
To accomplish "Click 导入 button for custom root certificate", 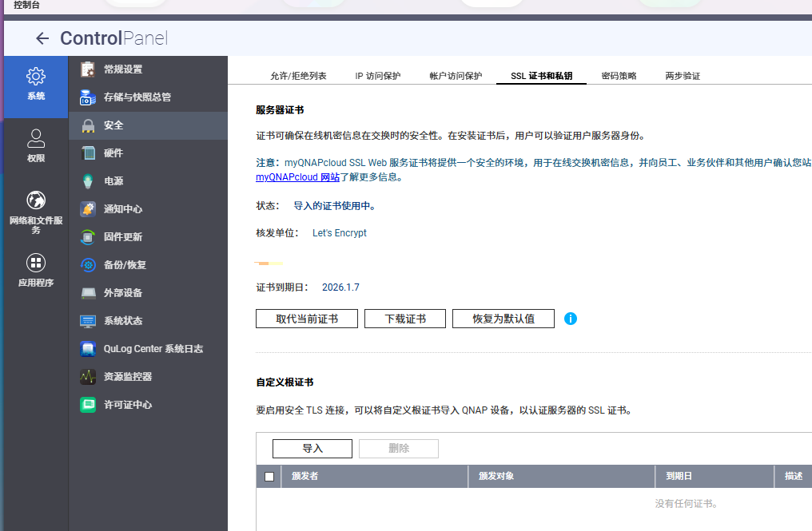I will click(312, 449).
